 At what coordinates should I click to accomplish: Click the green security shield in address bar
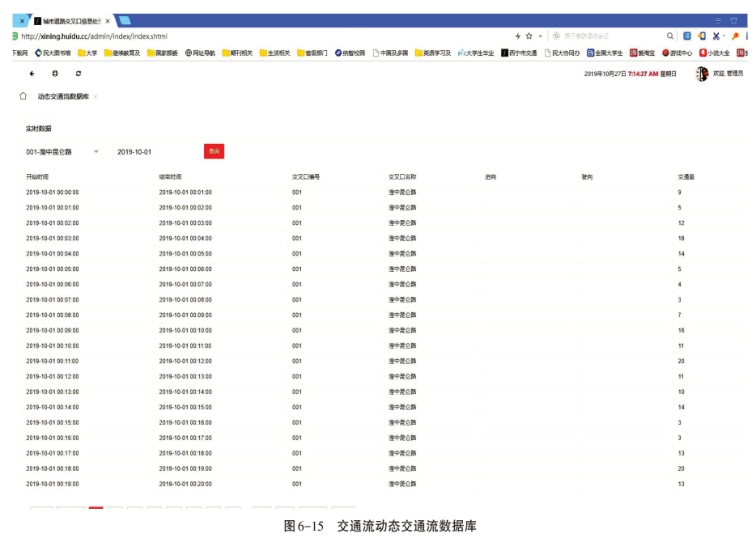[x=15, y=36]
